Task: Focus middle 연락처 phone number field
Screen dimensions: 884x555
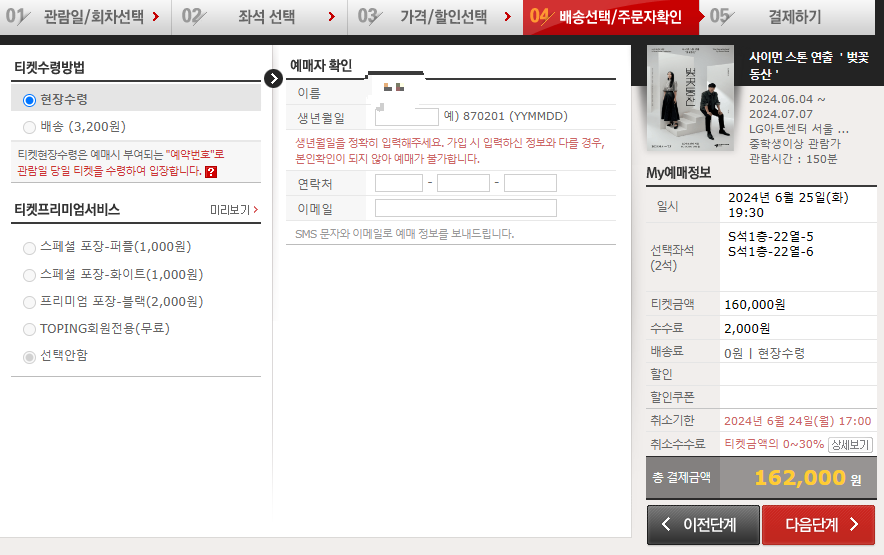Action: pos(463,183)
